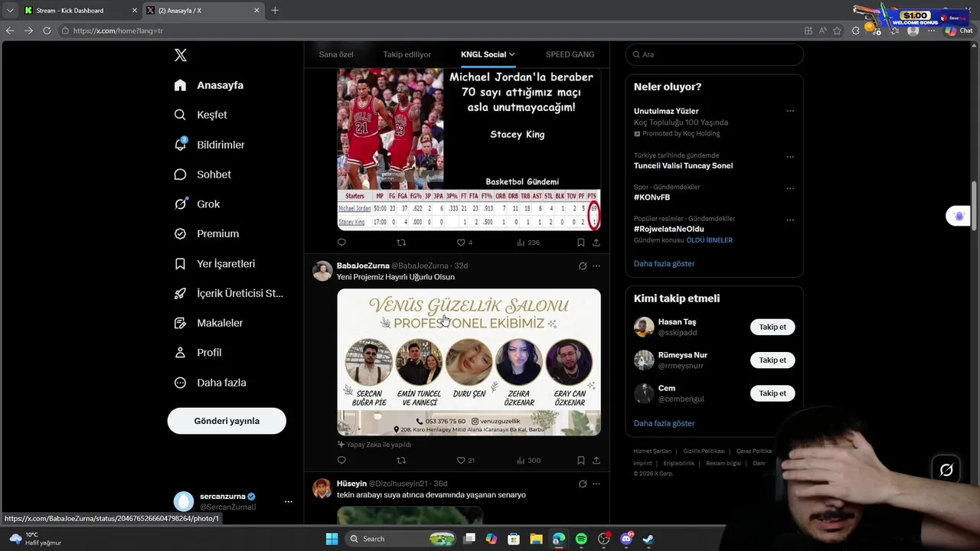Open ÖLDÜ İBNELER topic link
The image size is (980, 551).
click(x=709, y=240)
